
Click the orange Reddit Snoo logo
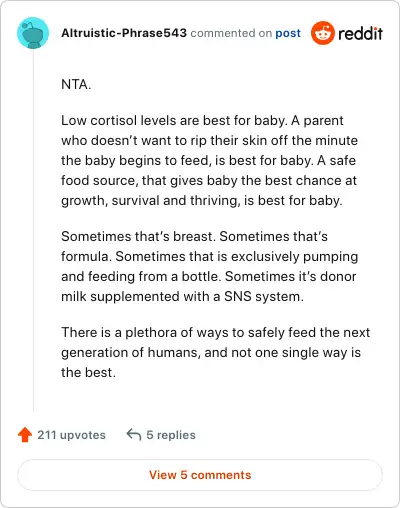323,33
